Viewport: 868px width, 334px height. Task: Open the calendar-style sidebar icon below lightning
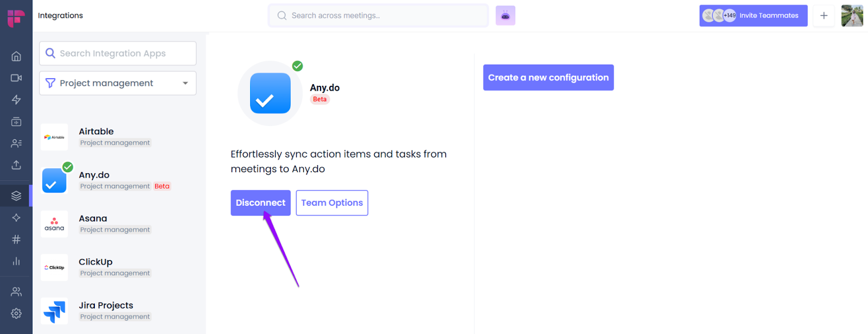[16, 122]
